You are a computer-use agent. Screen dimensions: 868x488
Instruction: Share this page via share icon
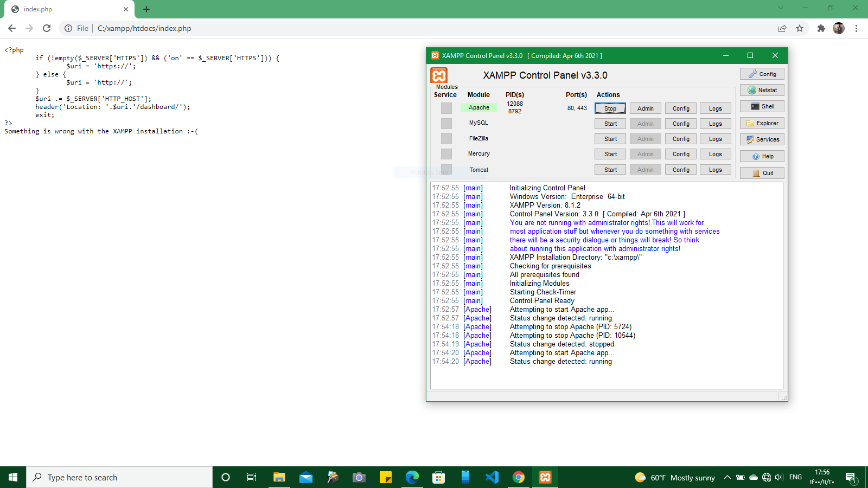782,28
